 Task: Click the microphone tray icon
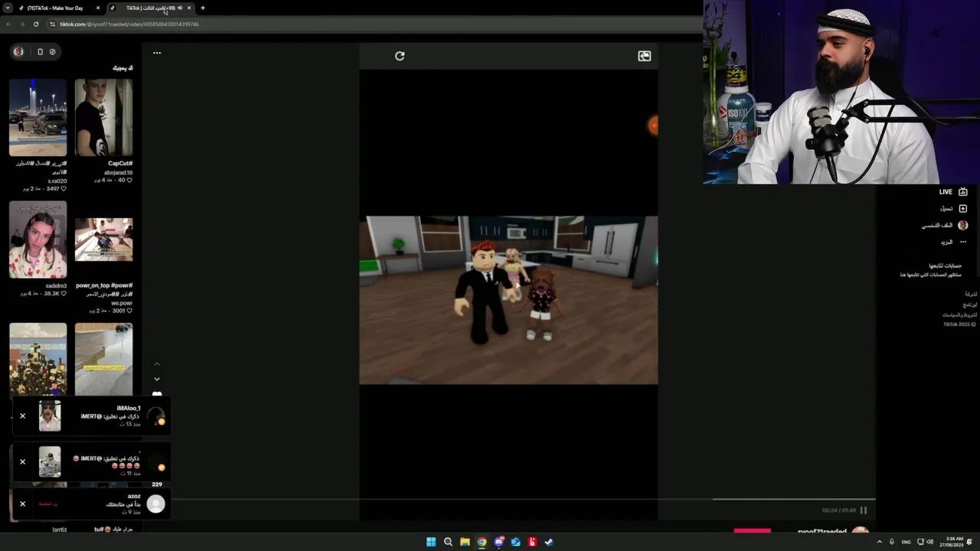(892, 542)
